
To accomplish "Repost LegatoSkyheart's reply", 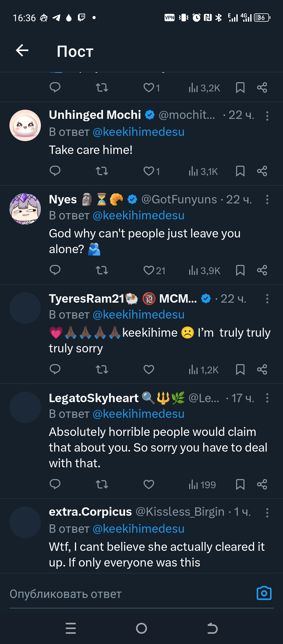I will click(102, 484).
